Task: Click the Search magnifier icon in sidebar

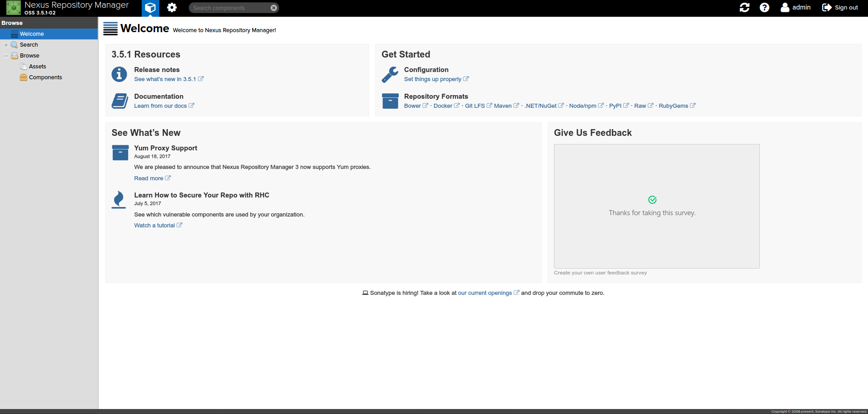Action: click(x=14, y=45)
